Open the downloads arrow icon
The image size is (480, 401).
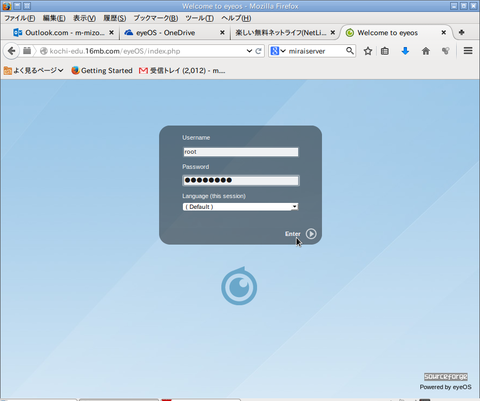(405, 51)
